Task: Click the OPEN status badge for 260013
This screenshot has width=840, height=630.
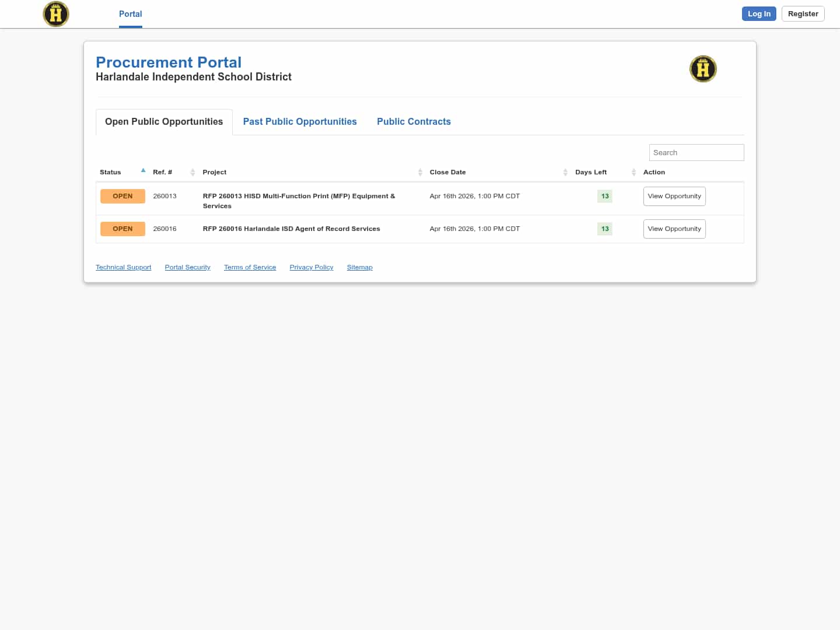Action: [123, 196]
